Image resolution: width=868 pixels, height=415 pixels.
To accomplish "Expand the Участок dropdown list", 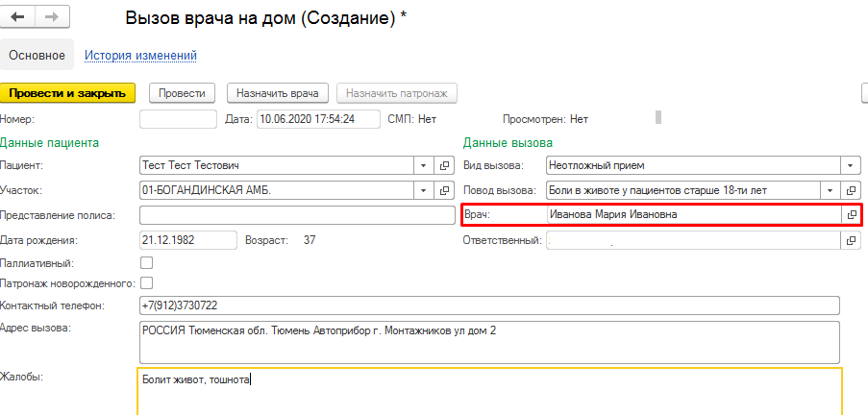I will 425,190.
